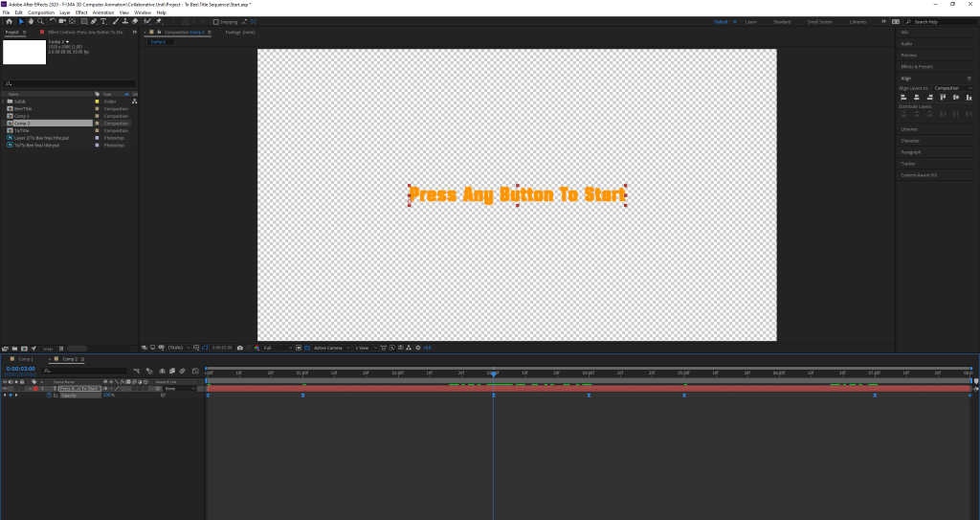
Task: Show hidden panels via double chevron in Project
Action: 134,32
